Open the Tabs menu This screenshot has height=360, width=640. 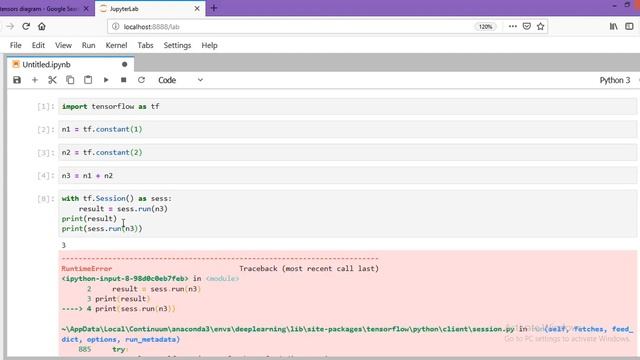click(x=145, y=45)
